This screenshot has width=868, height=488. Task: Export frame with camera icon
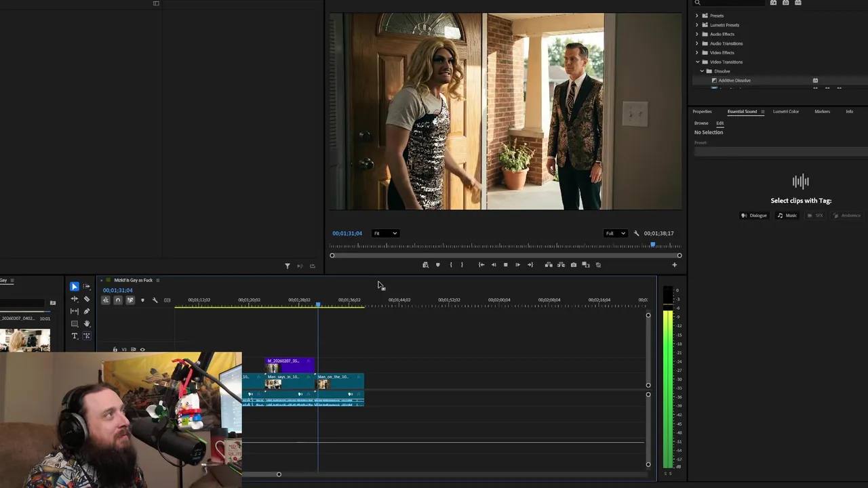pyautogui.click(x=574, y=265)
